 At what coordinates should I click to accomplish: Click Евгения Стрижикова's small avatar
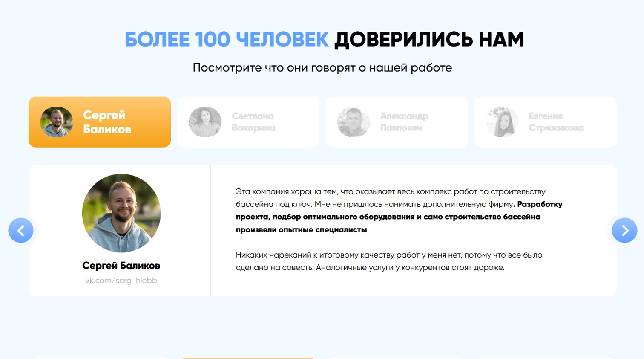(x=502, y=122)
